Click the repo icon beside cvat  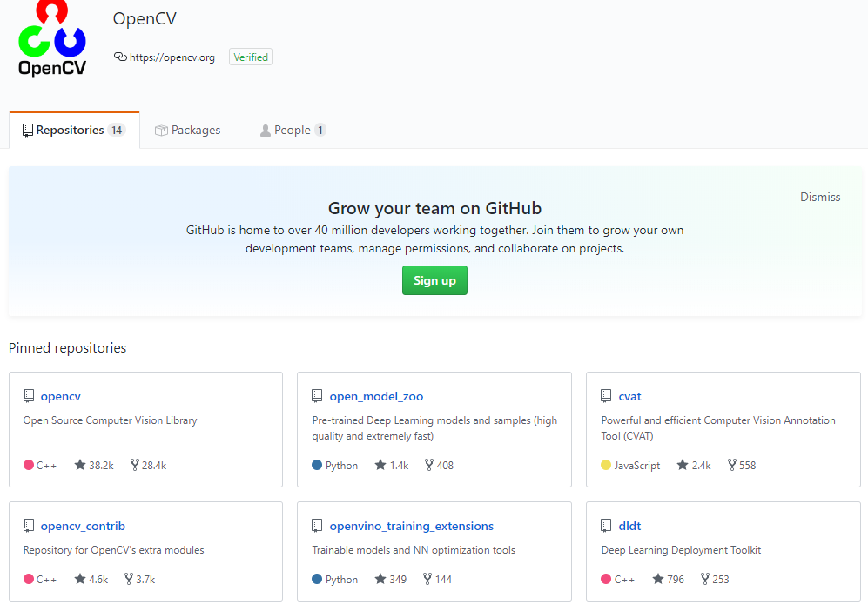[x=606, y=396]
